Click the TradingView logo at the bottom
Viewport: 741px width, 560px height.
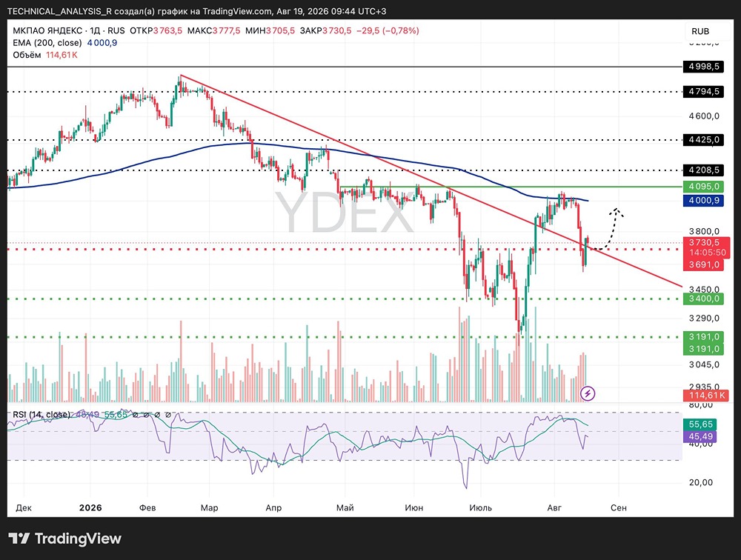64,539
